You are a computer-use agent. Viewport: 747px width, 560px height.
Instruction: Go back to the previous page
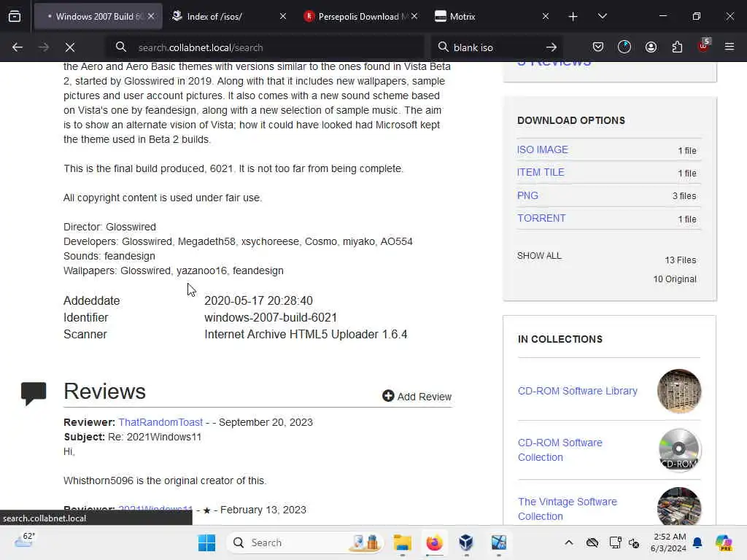(18, 47)
